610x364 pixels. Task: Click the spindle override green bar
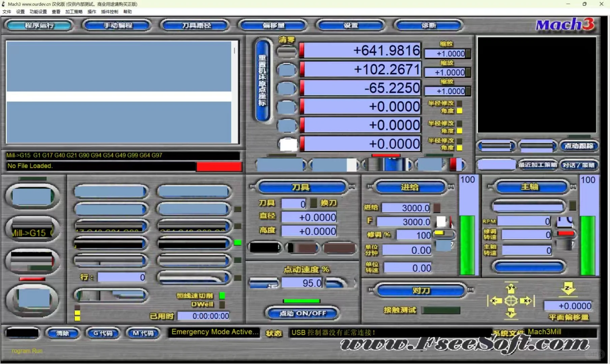coord(588,245)
